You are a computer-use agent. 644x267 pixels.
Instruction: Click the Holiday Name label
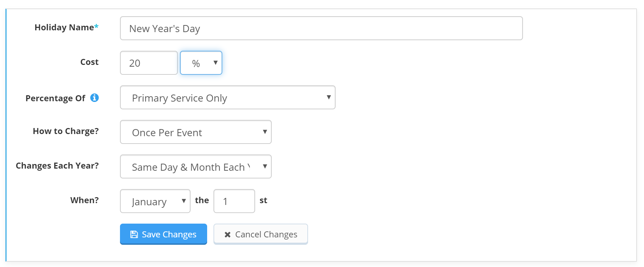66,27
